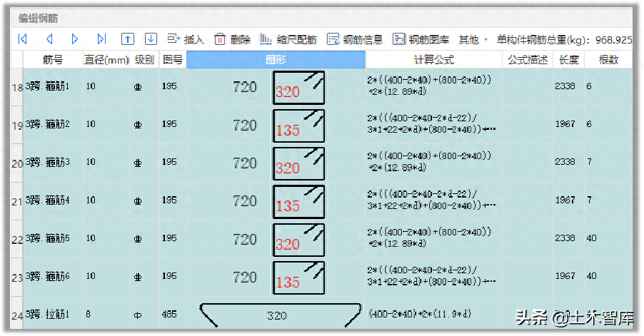Select the 级别 column header
This screenshot has width=644, height=336.
click(x=144, y=60)
